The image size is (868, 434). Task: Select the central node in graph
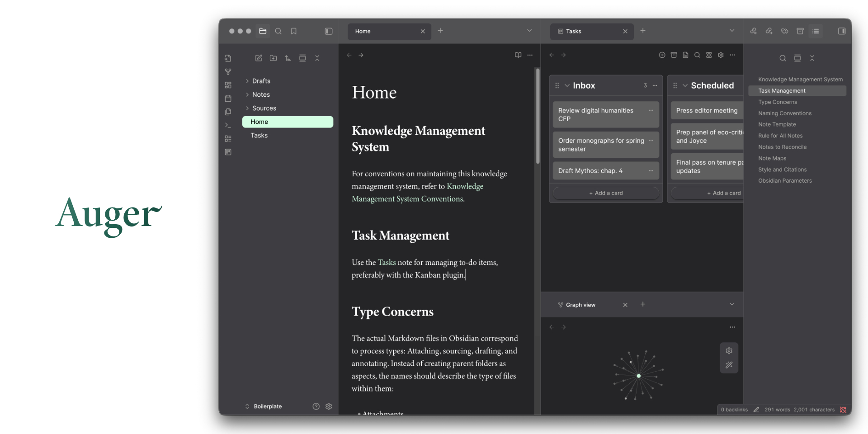click(638, 376)
